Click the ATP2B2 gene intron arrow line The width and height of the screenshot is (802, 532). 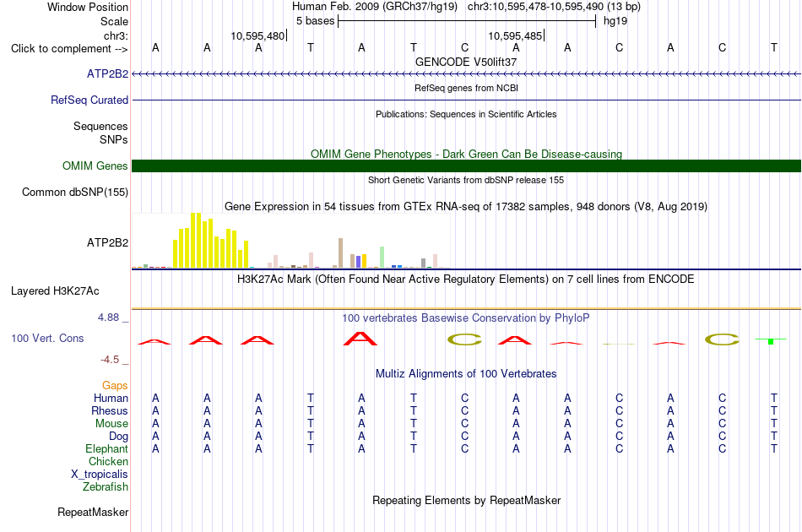466,74
